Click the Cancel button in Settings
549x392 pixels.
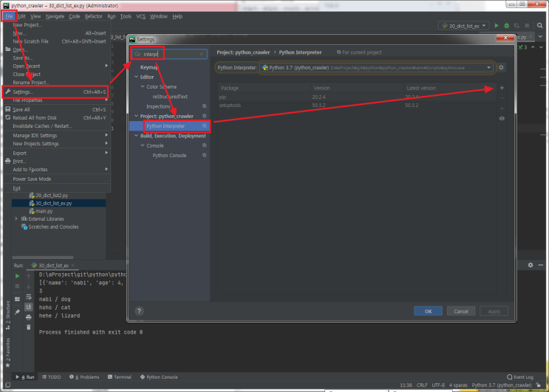click(x=461, y=312)
